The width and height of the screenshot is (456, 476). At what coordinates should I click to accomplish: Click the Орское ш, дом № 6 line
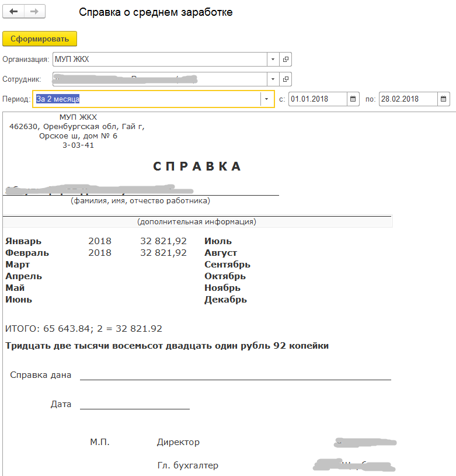(x=78, y=136)
